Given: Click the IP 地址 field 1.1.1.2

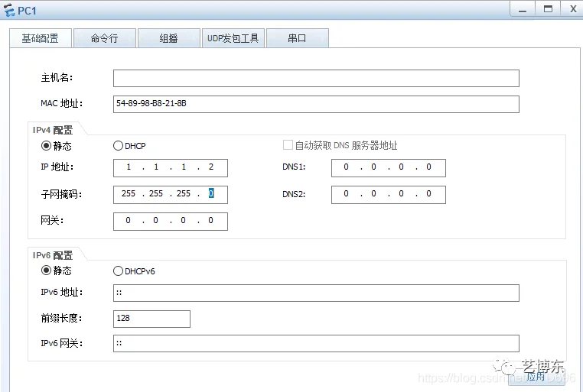Looking at the screenshot, I should click(x=171, y=168).
